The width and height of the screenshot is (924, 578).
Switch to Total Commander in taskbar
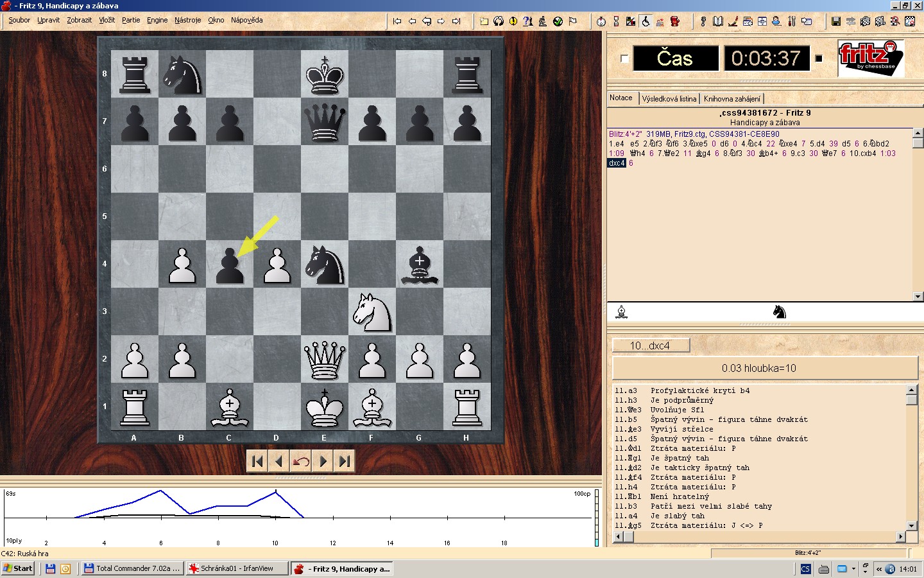pyautogui.click(x=132, y=568)
